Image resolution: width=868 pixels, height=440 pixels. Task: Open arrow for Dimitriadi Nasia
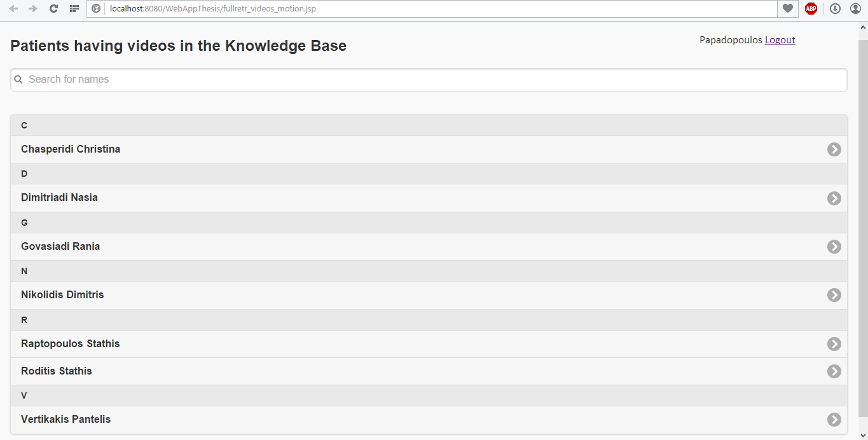coord(834,198)
